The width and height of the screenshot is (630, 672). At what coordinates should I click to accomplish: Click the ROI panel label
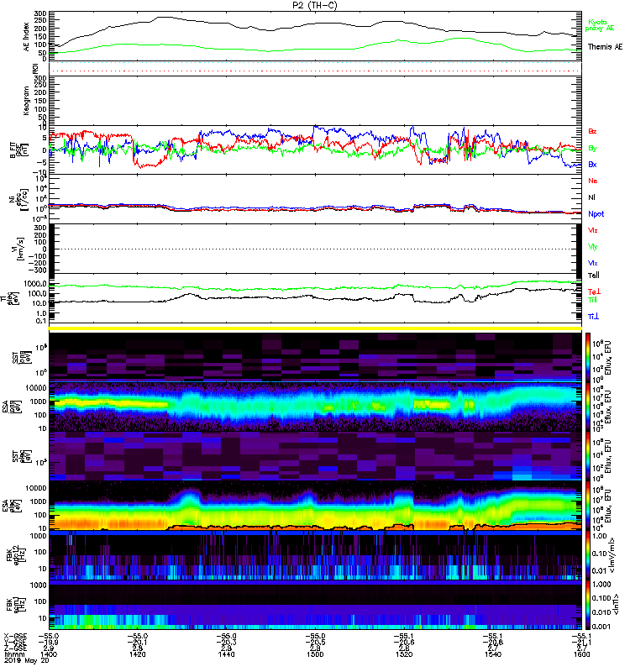[x=36, y=68]
